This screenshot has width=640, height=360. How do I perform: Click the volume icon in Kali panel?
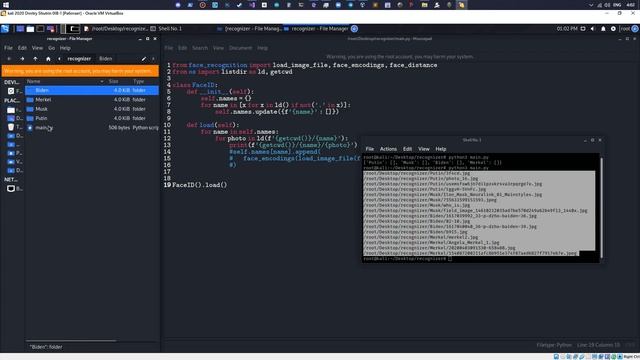pos(593,29)
